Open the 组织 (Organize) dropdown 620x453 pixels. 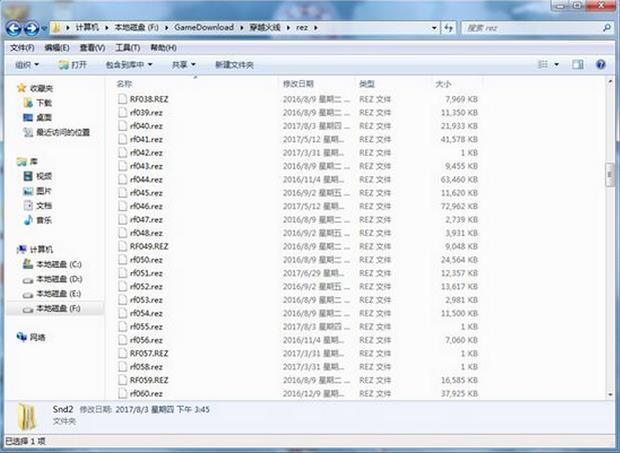pos(25,65)
